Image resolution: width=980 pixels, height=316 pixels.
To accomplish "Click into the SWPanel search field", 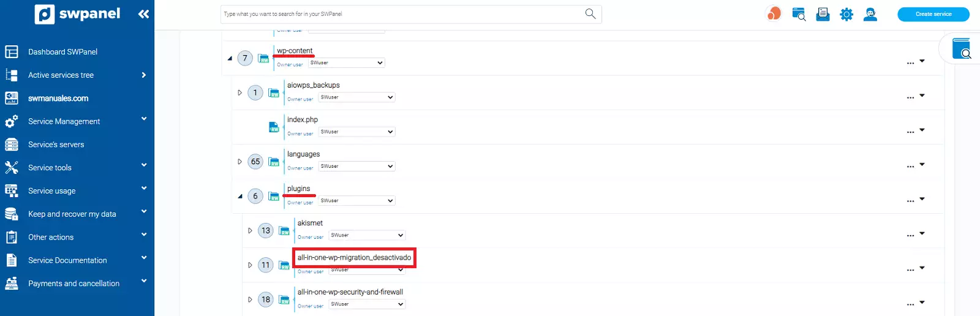I will pos(401,14).
